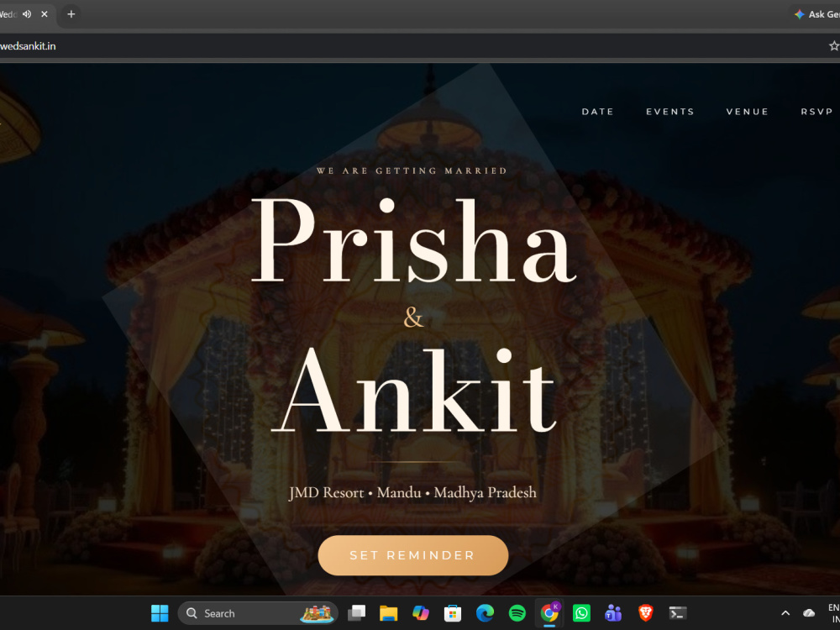The width and height of the screenshot is (840, 630).
Task: Click 'WE ARE GETTING MARRIED' text
Action: (412, 171)
